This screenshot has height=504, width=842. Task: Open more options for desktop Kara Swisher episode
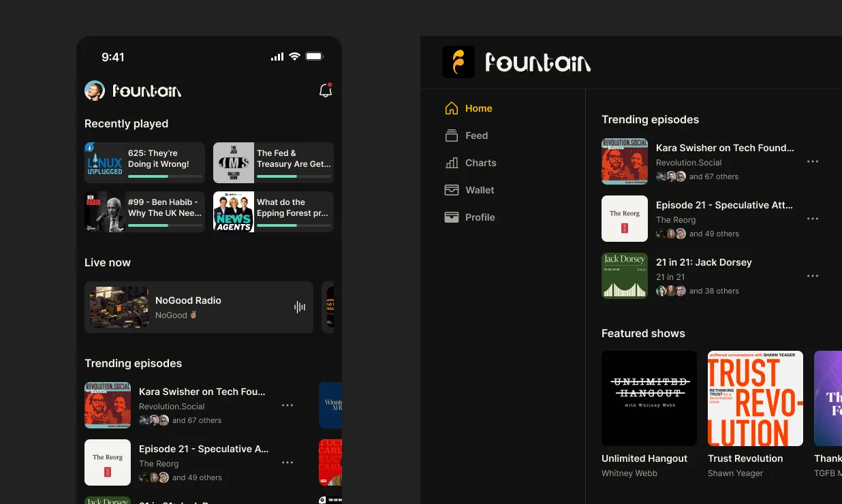pos(812,161)
